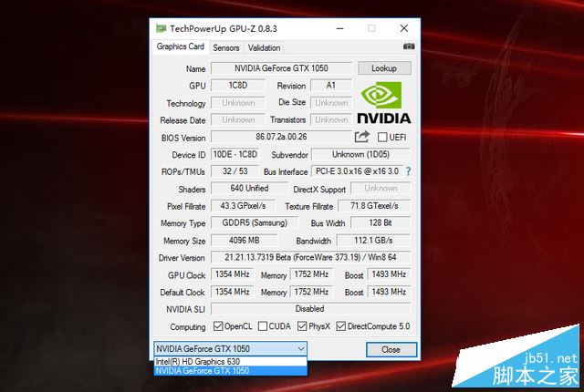This screenshot has height=392, width=584.
Task: Click the NVIDIA SLI Disabled field
Action: [x=310, y=309]
